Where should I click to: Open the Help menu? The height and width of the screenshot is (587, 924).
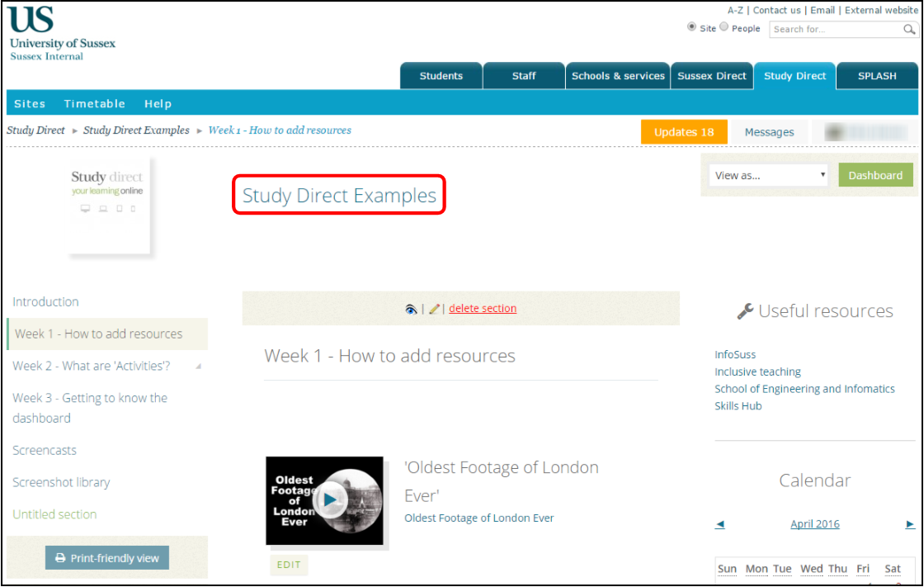point(158,104)
